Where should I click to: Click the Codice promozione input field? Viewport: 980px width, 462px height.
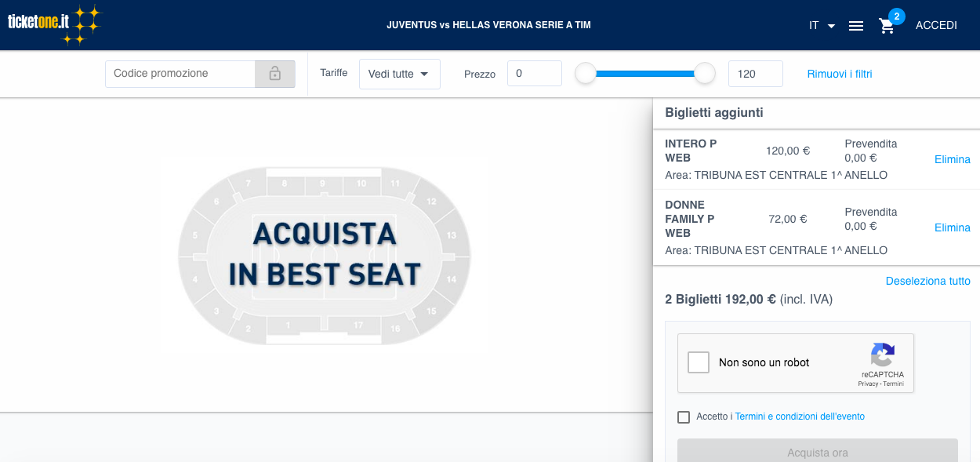point(180,74)
